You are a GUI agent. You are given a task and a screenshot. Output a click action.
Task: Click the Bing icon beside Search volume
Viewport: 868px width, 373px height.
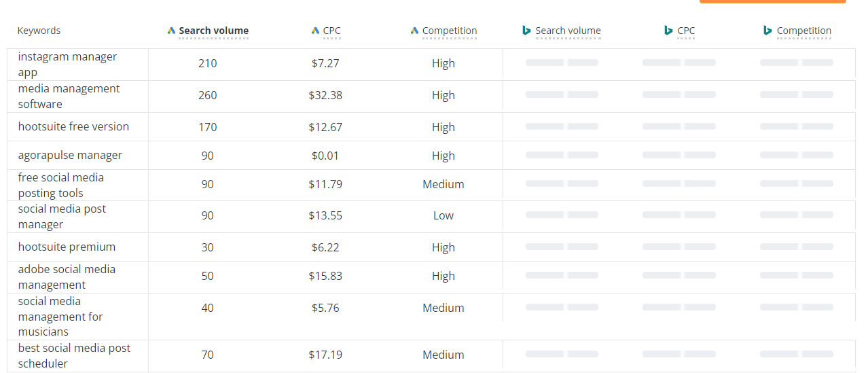pyautogui.click(x=526, y=31)
